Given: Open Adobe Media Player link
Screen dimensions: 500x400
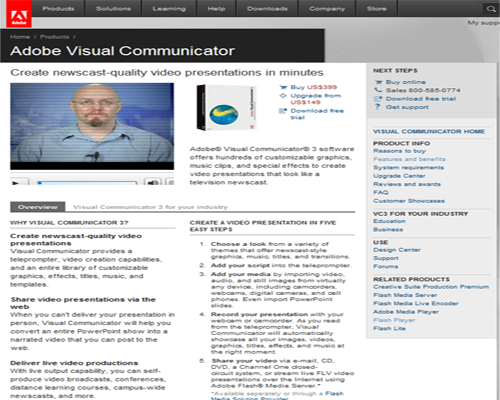Looking at the screenshot, I should pos(406,312).
